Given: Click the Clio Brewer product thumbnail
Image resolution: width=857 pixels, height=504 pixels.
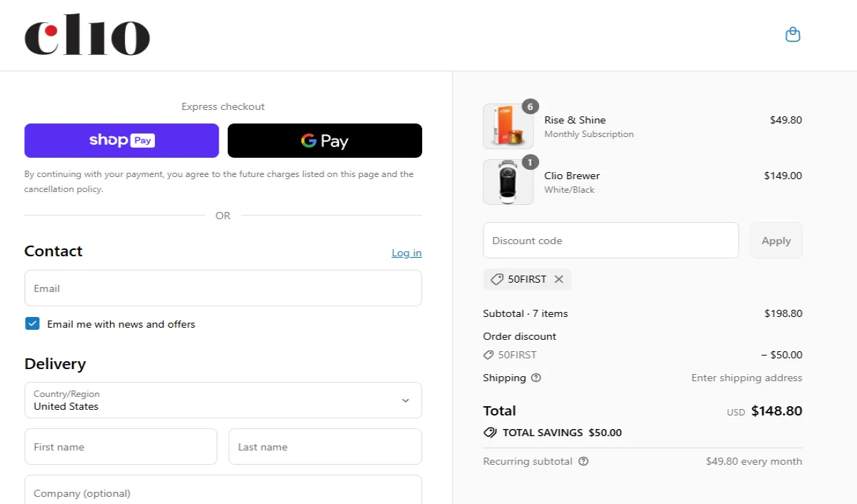Looking at the screenshot, I should [x=508, y=182].
